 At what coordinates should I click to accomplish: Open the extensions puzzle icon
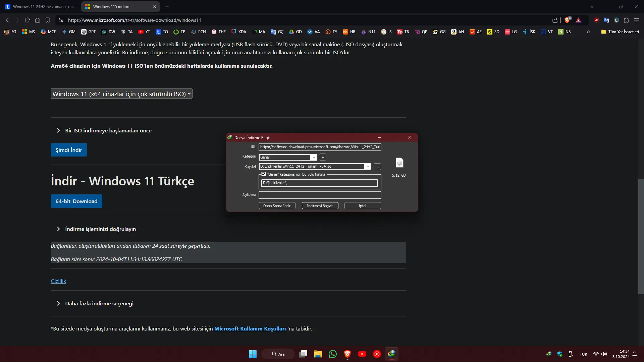click(627, 20)
